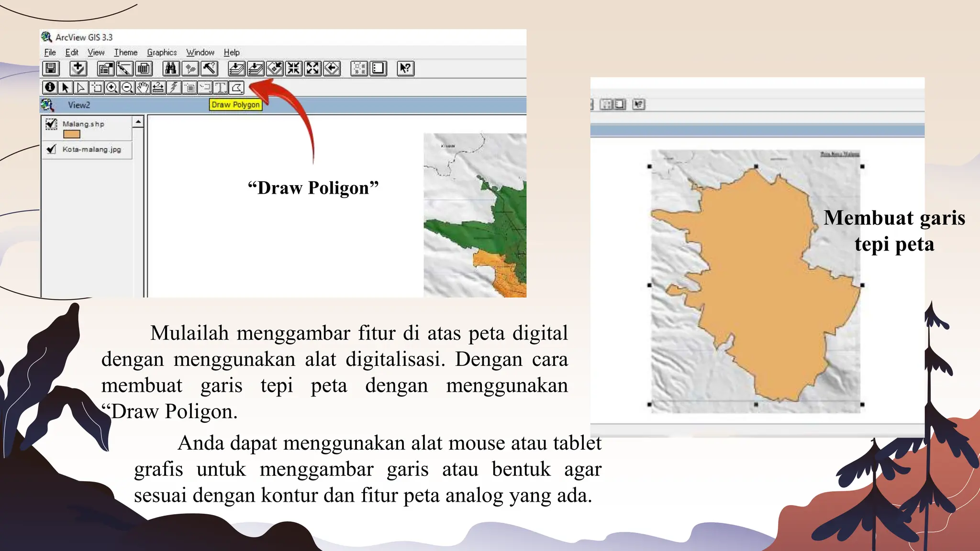The image size is (980, 551).
Task: Uncheck the Malang.shp theme checkbox
Action: (x=51, y=124)
